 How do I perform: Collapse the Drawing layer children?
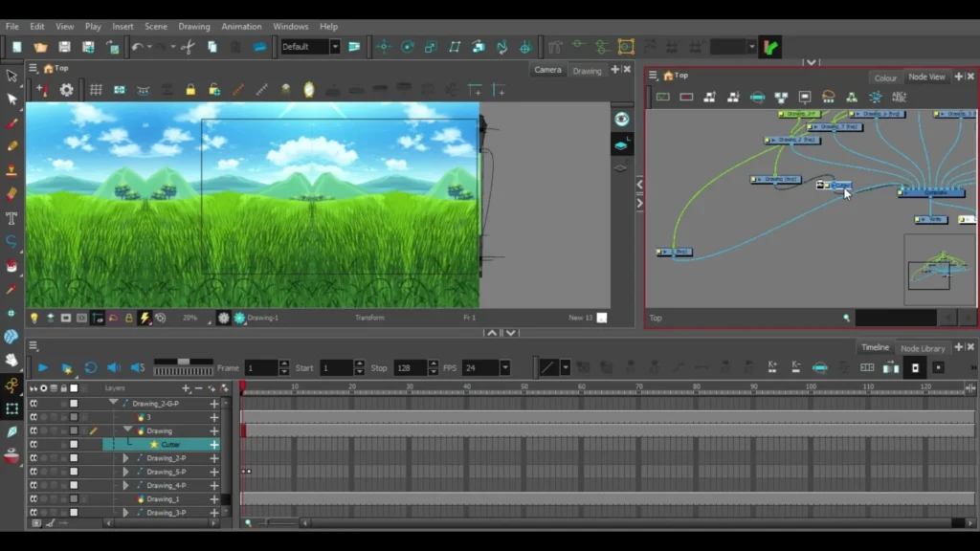[x=127, y=430]
